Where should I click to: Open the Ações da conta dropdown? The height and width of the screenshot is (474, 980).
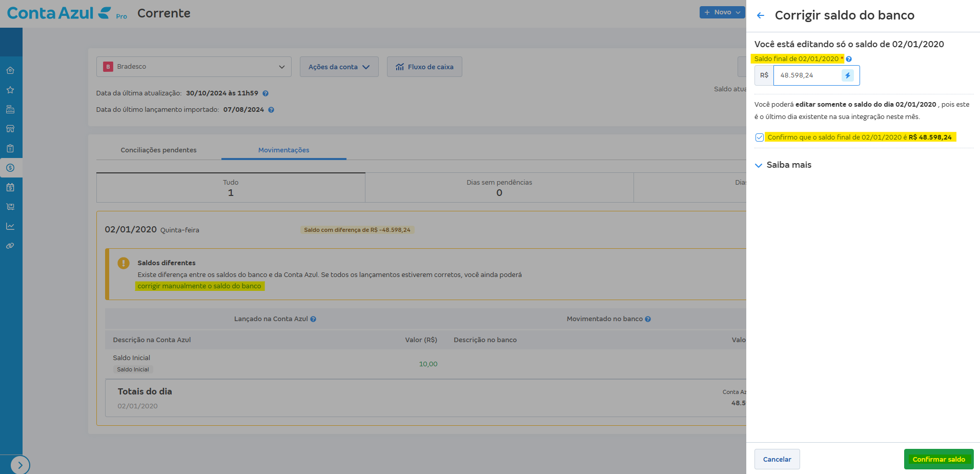pos(339,67)
